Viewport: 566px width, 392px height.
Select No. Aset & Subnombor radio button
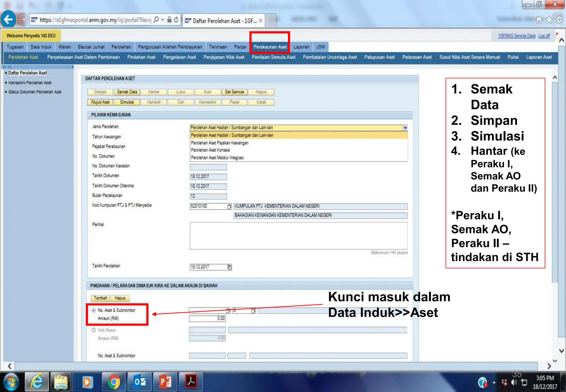click(x=94, y=310)
